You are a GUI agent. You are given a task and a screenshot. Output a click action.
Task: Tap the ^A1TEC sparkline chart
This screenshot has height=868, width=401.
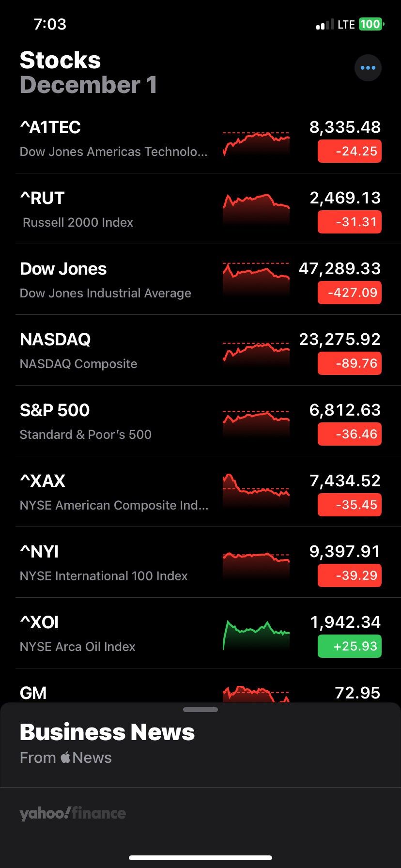(256, 142)
